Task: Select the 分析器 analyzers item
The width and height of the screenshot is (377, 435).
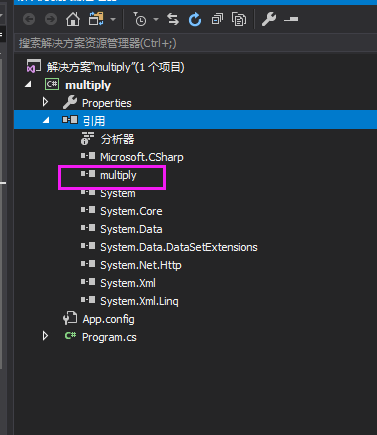Action: pyautogui.click(x=117, y=139)
